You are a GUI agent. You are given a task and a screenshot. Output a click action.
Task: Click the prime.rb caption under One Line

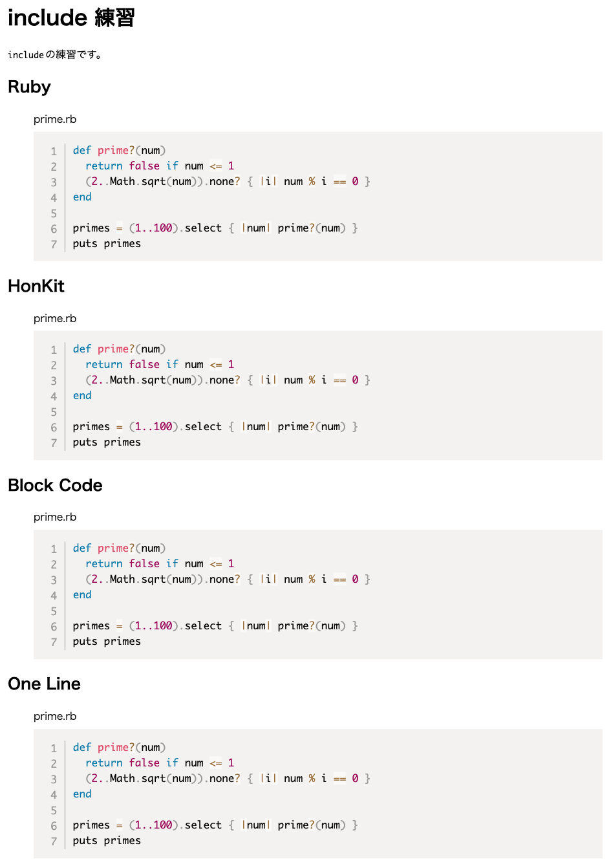(x=55, y=716)
